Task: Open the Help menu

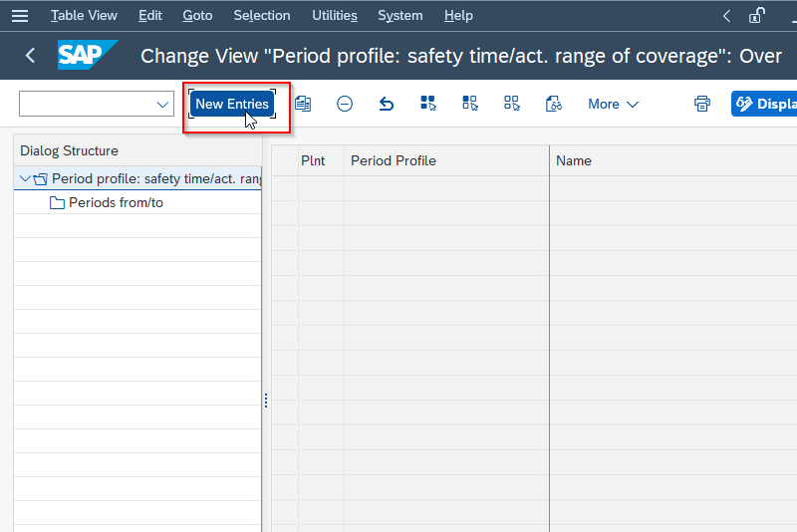Action: pos(458,16)
